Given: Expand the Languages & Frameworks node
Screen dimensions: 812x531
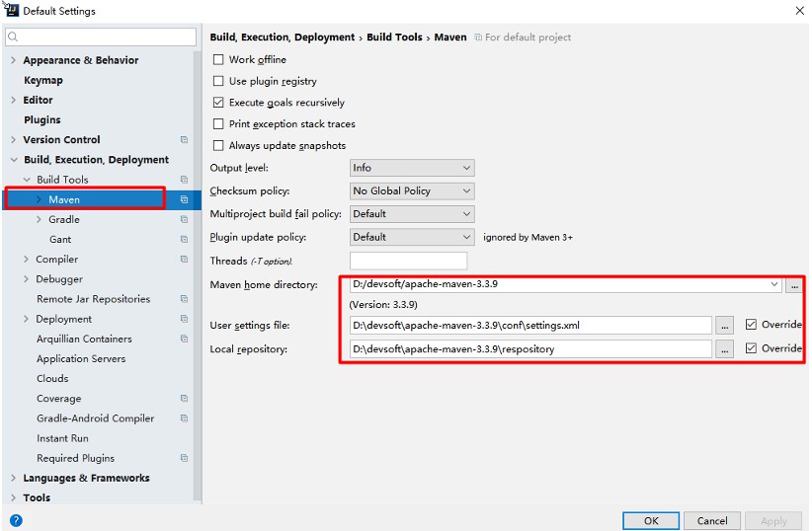Looking at the screenshot, I should (x=14, y=478).
